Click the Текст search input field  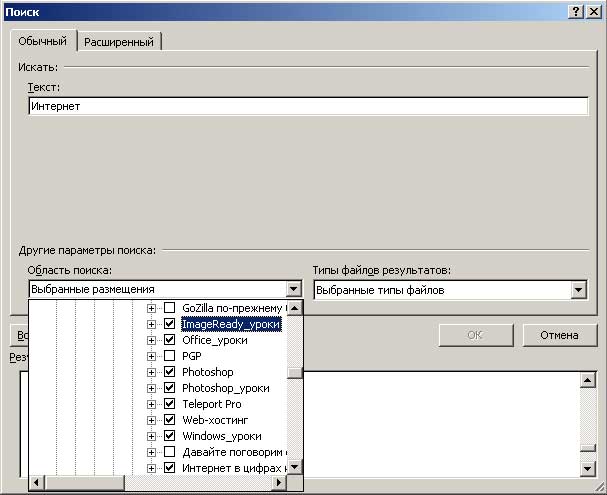click(307, 106)
